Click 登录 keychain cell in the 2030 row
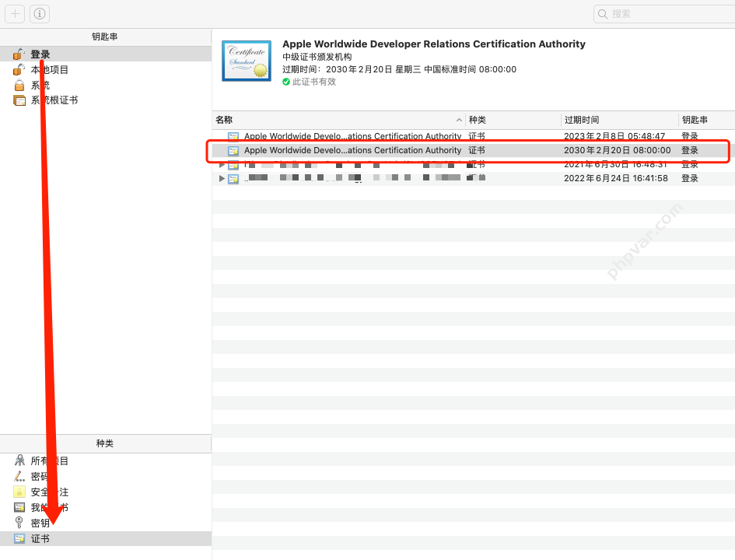735x560 pixels. pyautogui.click(x=690, y=150)
